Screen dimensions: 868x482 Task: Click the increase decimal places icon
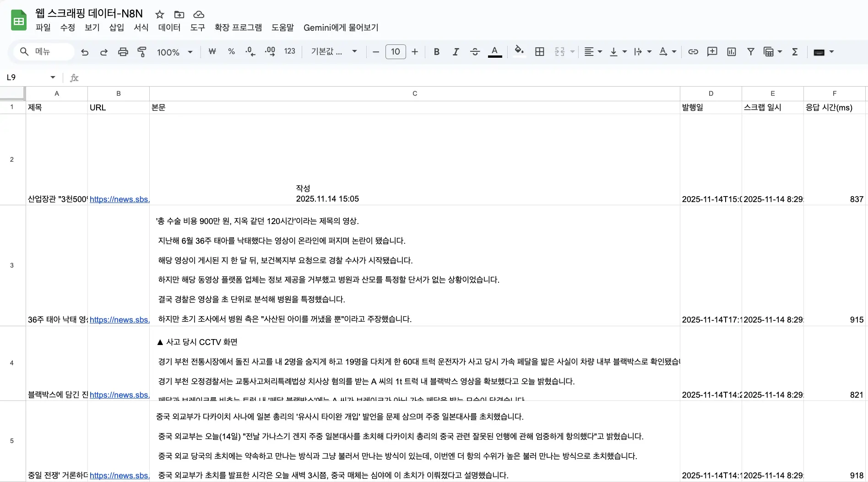pos(270,52)
